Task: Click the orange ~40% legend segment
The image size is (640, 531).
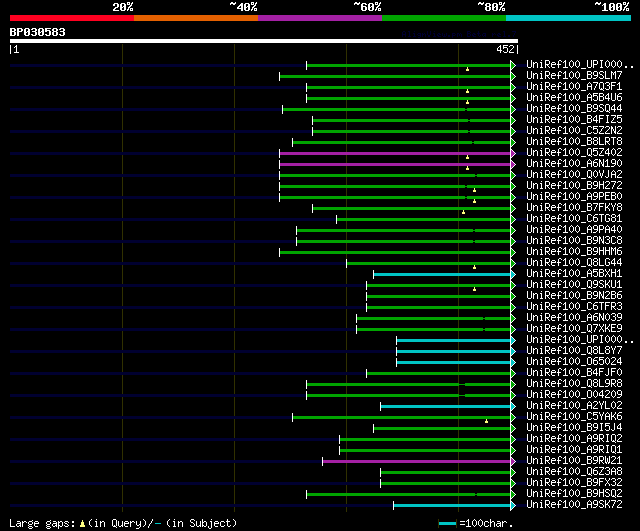Action: [196, 18]
